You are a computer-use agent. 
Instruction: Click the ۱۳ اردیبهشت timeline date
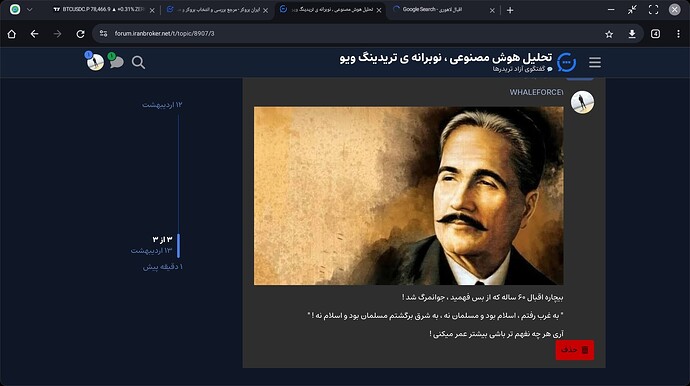pos(151,250)
